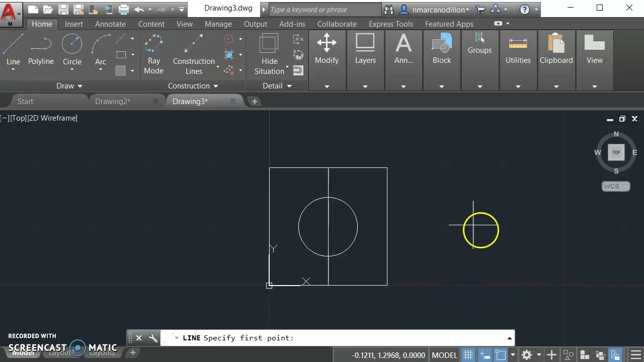Click the New file icon
The image size is (644, 362).
coord(33,9)
